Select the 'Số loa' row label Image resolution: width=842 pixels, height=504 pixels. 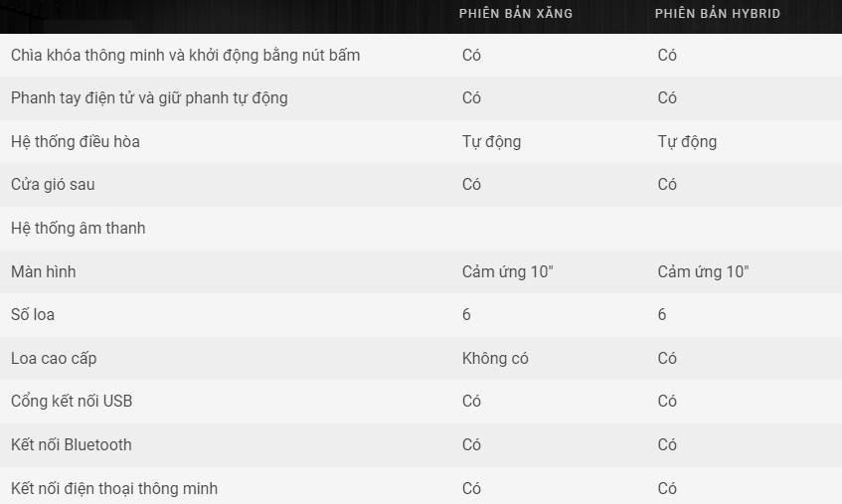tap(33, 314)
